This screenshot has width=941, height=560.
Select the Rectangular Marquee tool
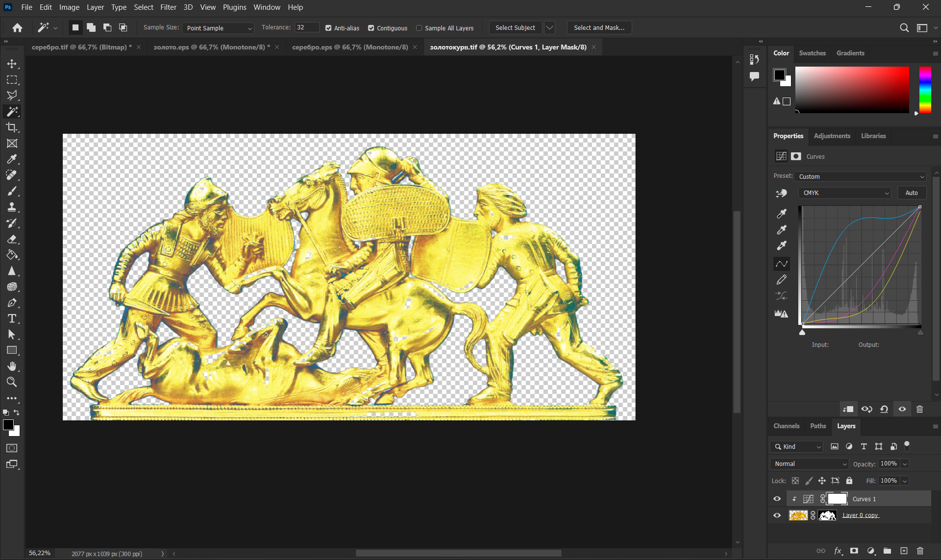[12, 80]
